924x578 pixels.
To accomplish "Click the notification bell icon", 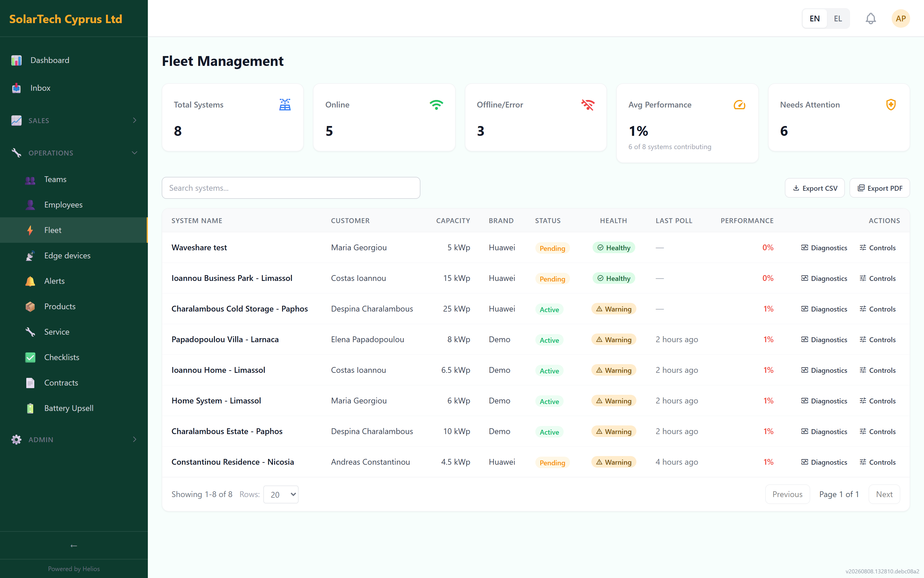I will [871, 18].
